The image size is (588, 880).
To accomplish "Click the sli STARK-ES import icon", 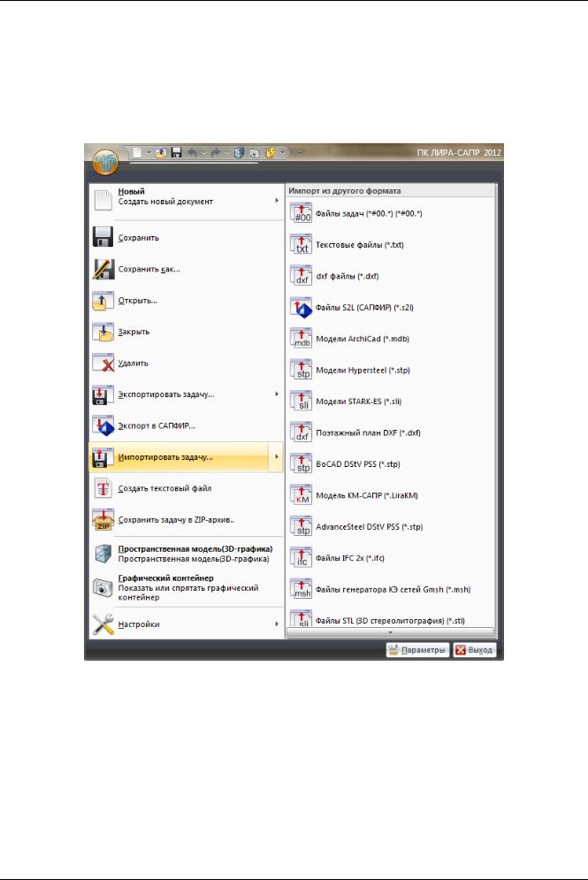I will click(x=302, y=402).
